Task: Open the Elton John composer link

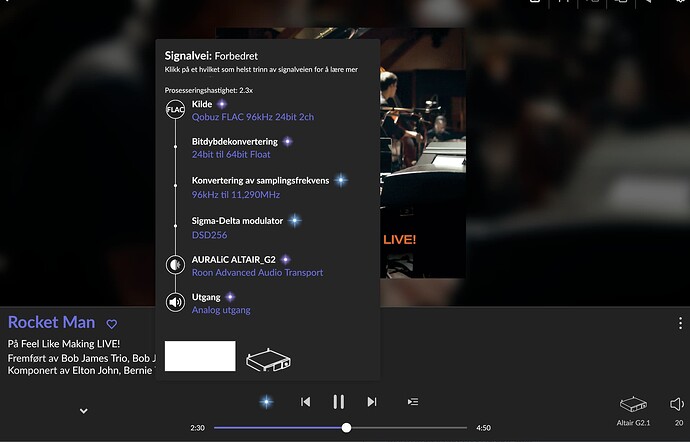Action: pos(95,370)
